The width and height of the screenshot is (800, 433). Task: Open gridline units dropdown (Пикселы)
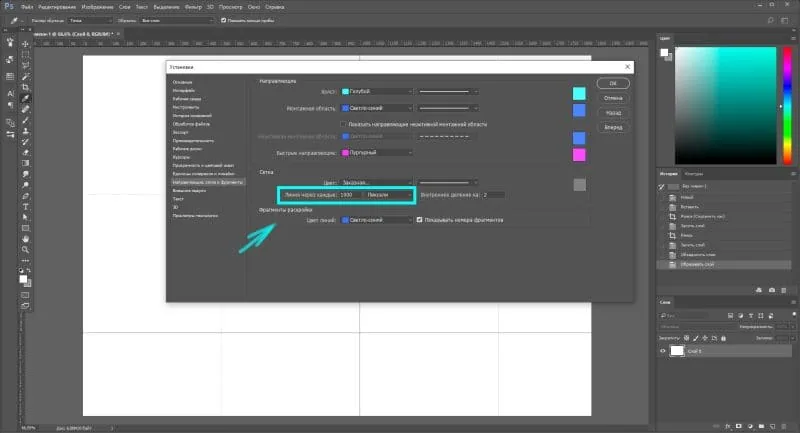389,195
